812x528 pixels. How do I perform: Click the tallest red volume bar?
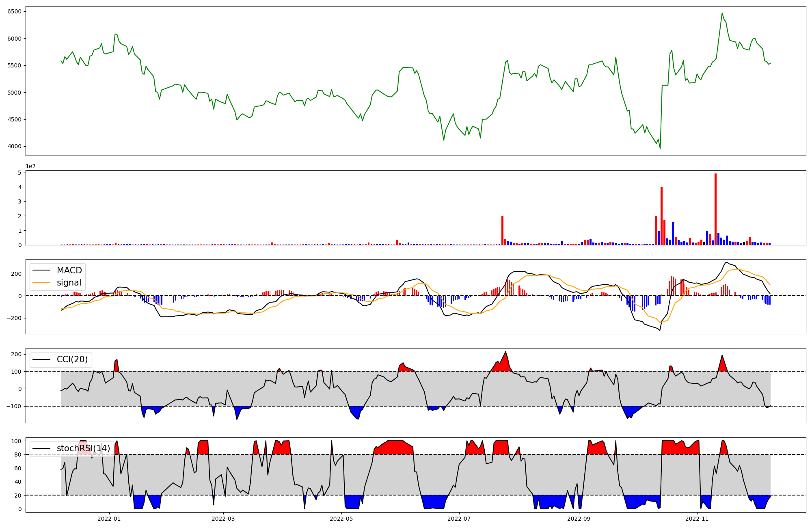715,209
